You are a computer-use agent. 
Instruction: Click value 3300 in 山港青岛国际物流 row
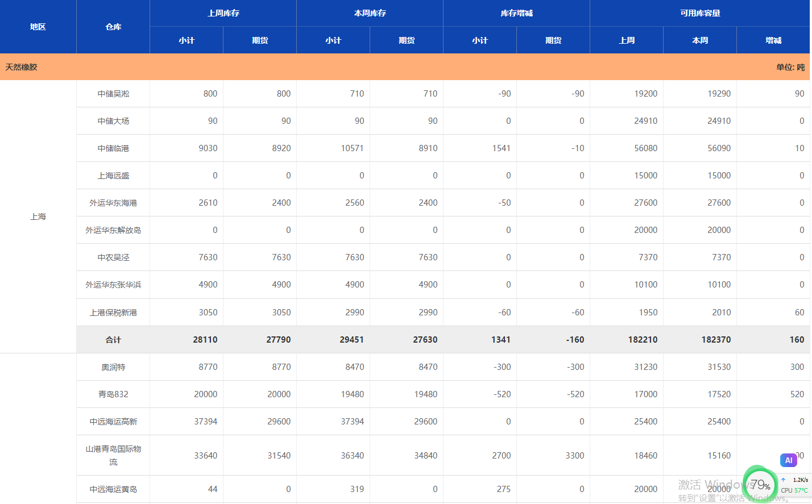pyautogui.click(x=574, y=456)
